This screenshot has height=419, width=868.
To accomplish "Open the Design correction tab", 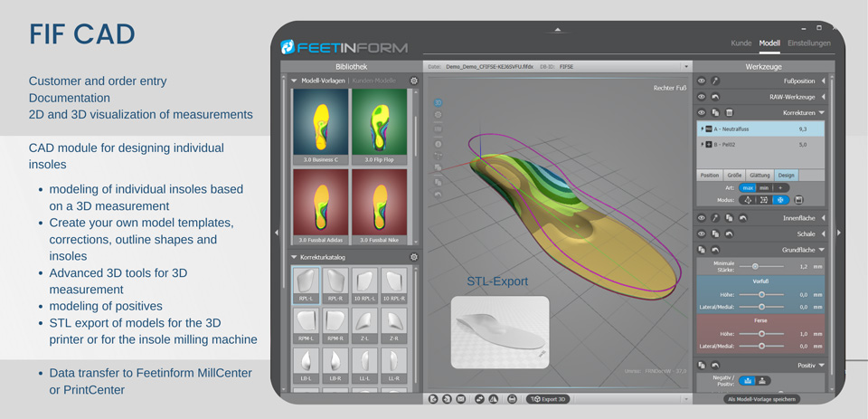I will click(786, 176).
